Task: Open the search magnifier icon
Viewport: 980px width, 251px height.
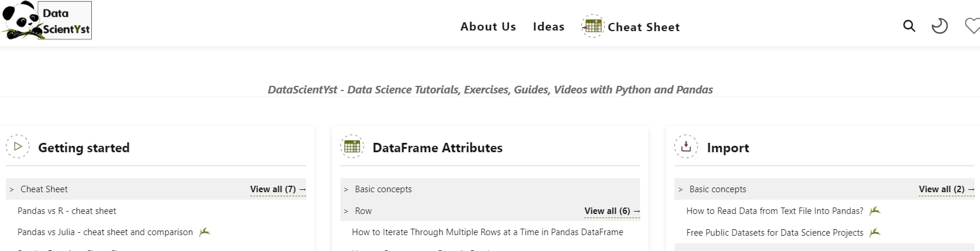Action: 909,26
